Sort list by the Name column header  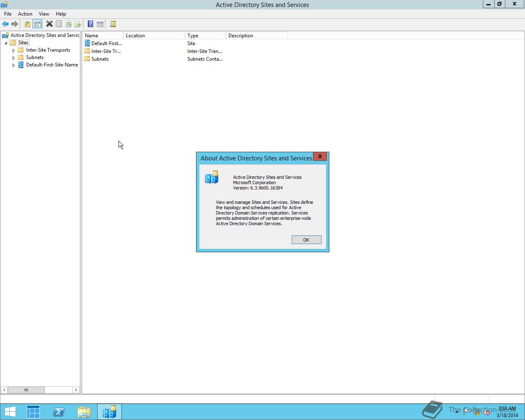[x=103, y=36]
